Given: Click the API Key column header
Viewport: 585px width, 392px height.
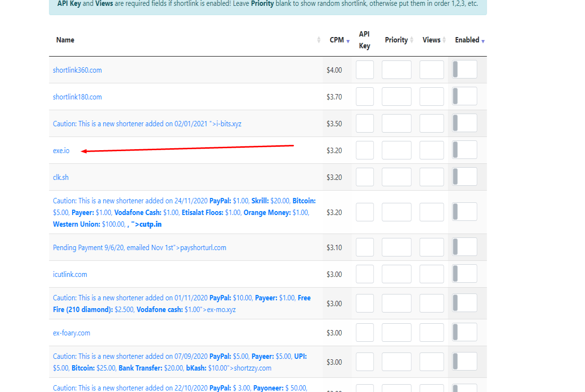Looking at the screenshot, I should (365, 40).
